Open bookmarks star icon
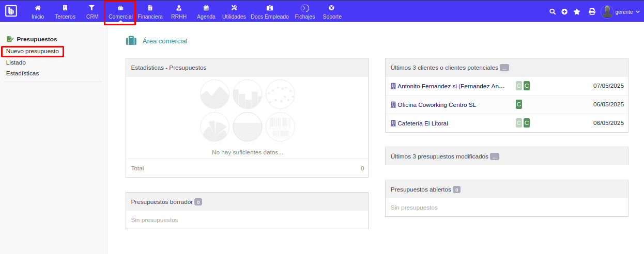The height and width of the screenshot is (254, 644). (x=577, y=11)
